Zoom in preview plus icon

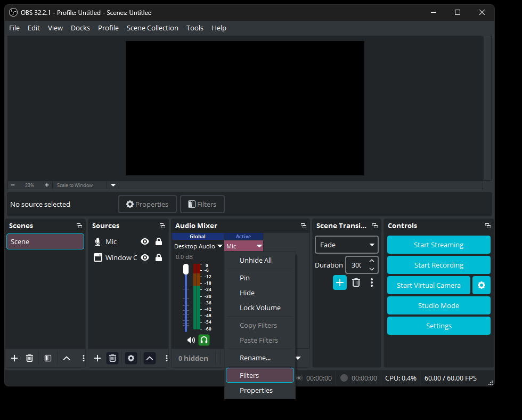47,185
